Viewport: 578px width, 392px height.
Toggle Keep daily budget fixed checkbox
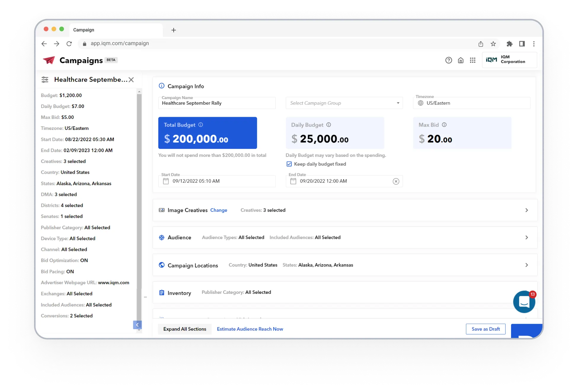(x=289, y=164)
